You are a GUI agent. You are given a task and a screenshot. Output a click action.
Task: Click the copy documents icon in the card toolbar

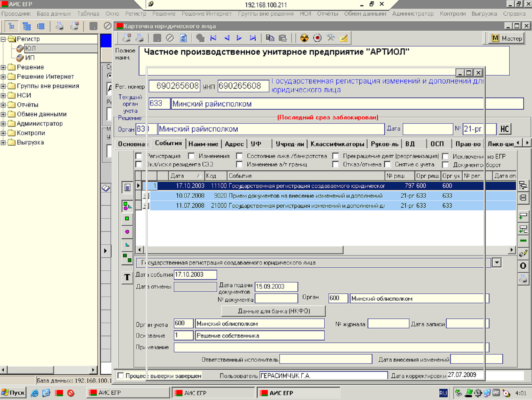click(270, 38)
